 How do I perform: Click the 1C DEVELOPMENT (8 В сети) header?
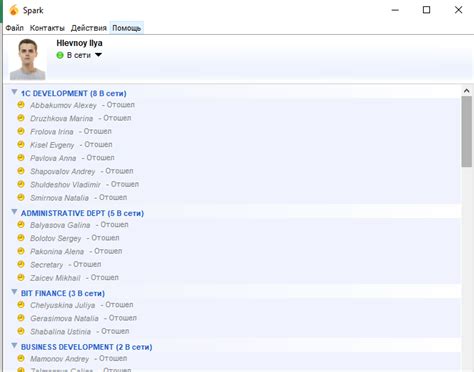[74, 93]
